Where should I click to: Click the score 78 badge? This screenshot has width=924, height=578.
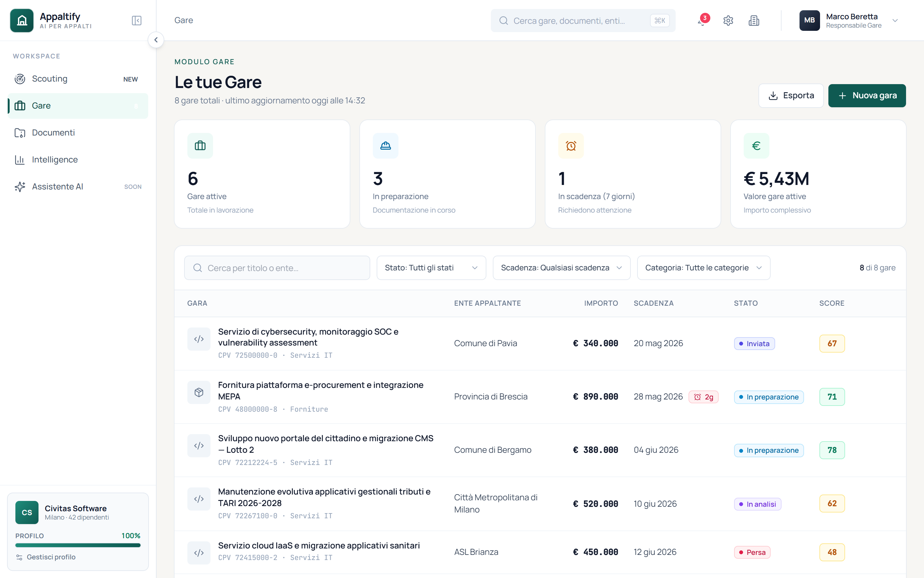832,450
